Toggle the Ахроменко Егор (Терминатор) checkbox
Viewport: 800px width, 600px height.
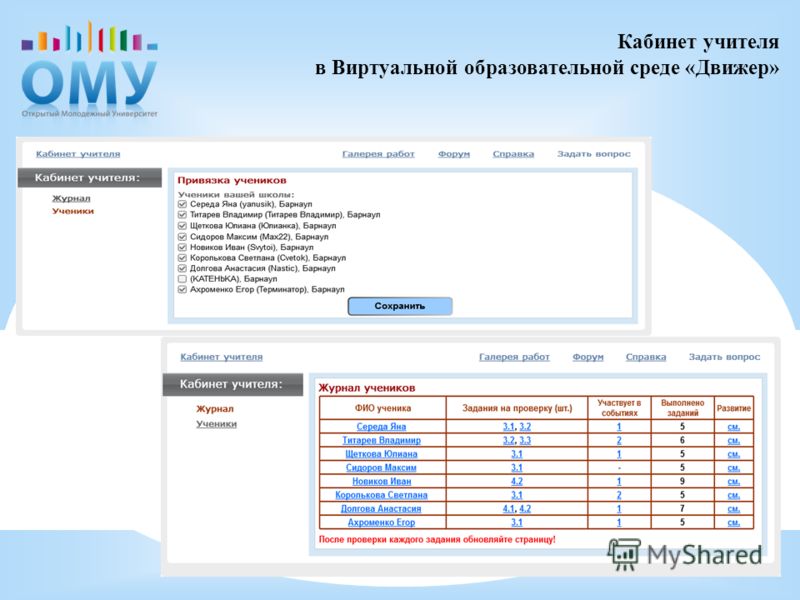(x=182, y=290)
